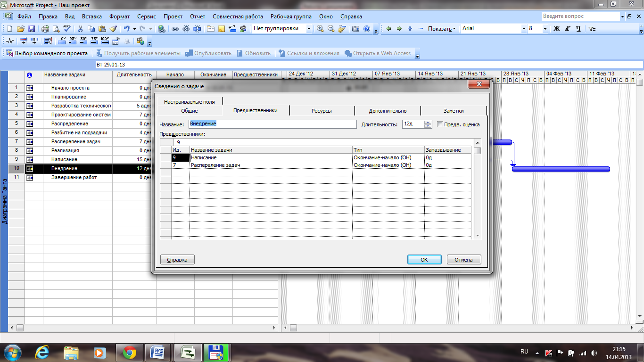Mark task 50% complete icon
Screen dimensions: 644x362
point(83,41)
